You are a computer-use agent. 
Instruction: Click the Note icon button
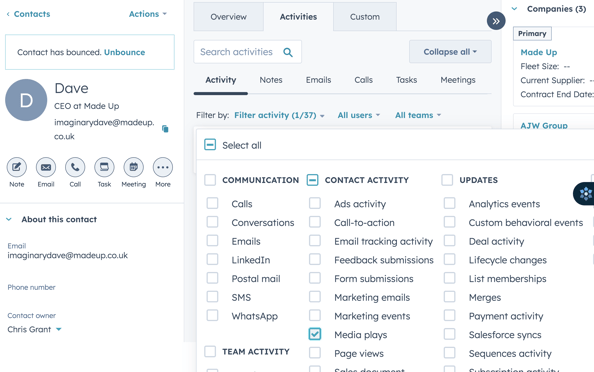coord(17,167)
